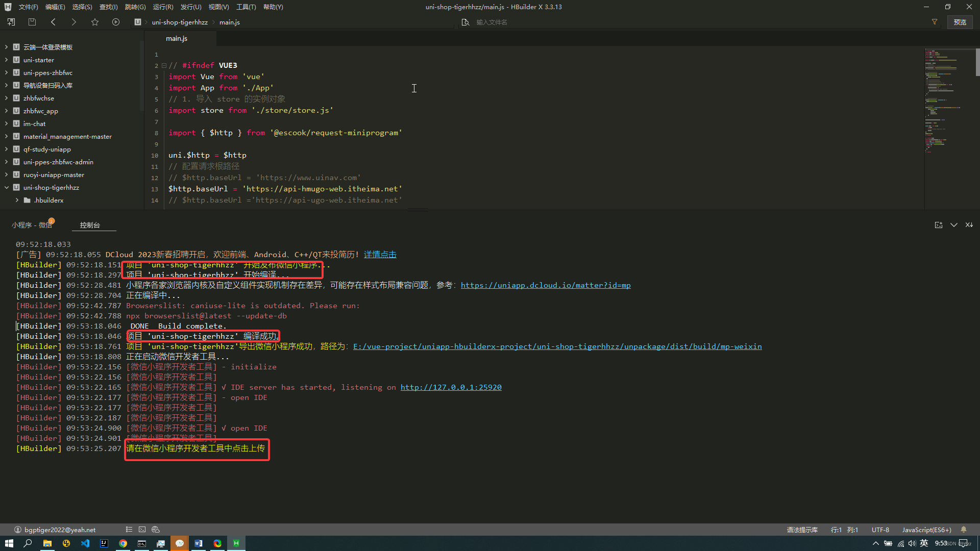Clear the console with the X icon
Screen dimensions: 980x551
pos(969,225)
